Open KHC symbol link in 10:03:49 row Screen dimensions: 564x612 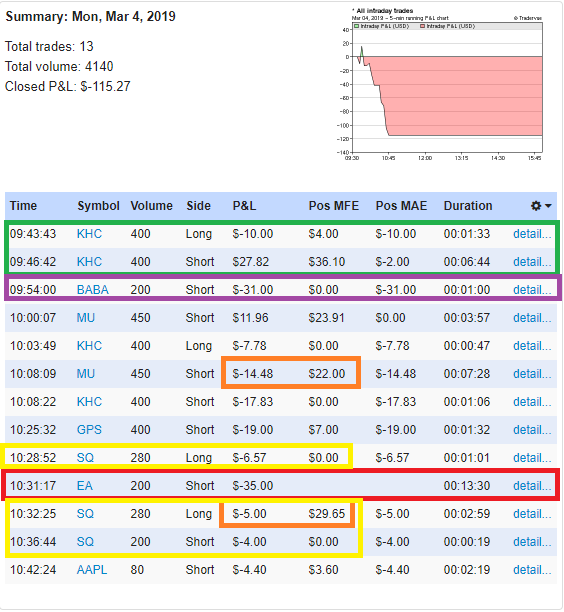point(89,346)
